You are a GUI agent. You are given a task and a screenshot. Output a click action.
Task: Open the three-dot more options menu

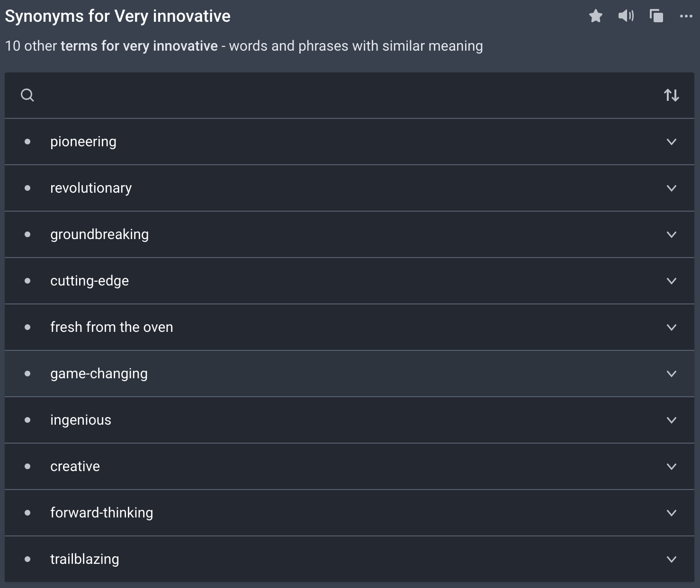coord(686,16)
